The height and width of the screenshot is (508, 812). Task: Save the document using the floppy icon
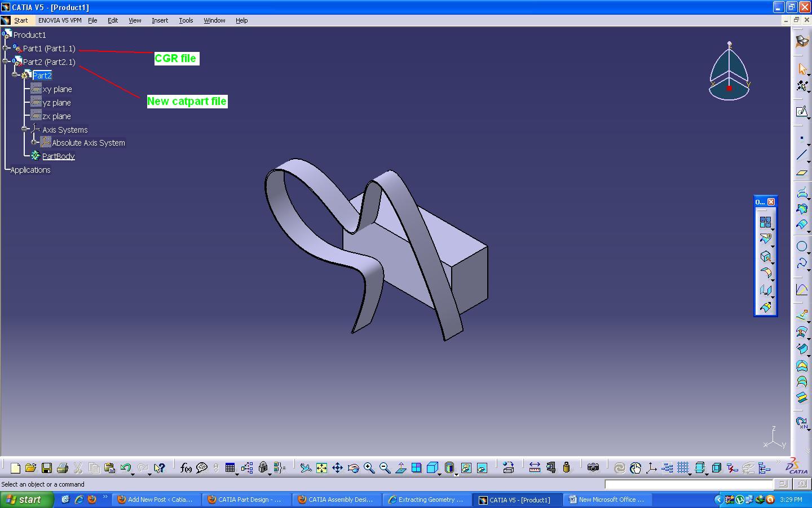[x=46, y=468]
